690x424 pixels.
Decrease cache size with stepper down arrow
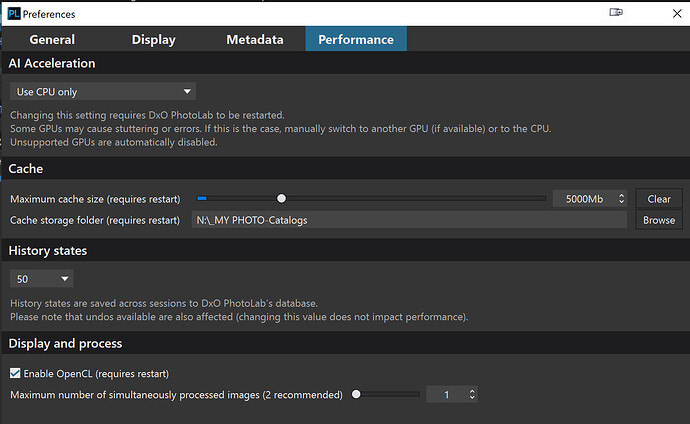621,203
